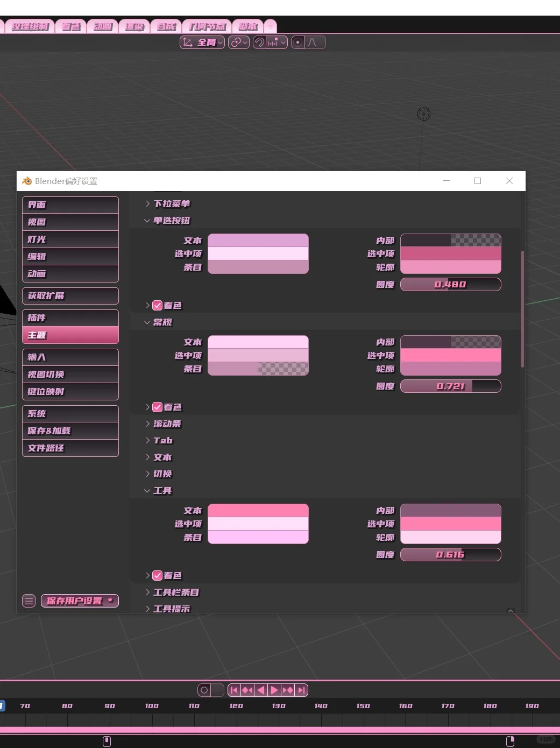Pick 轮廓 color in 工具 section

coord(451,537)
